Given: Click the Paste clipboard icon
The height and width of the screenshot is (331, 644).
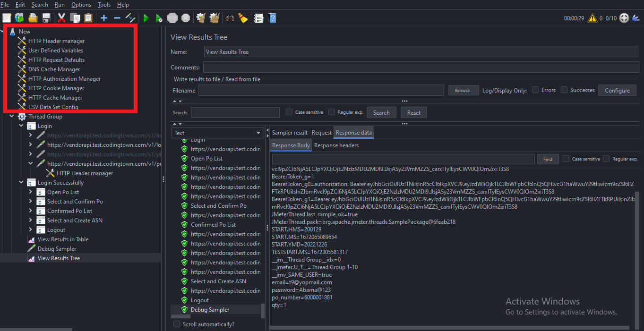Looking at the screenshot, I should [88, 18].
